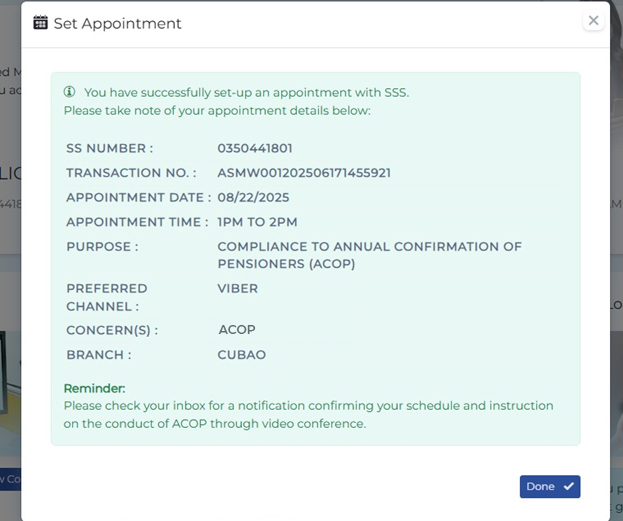This screenshot has width=623, height=521.
Task: Click the Done button
Action: [550, 486]
